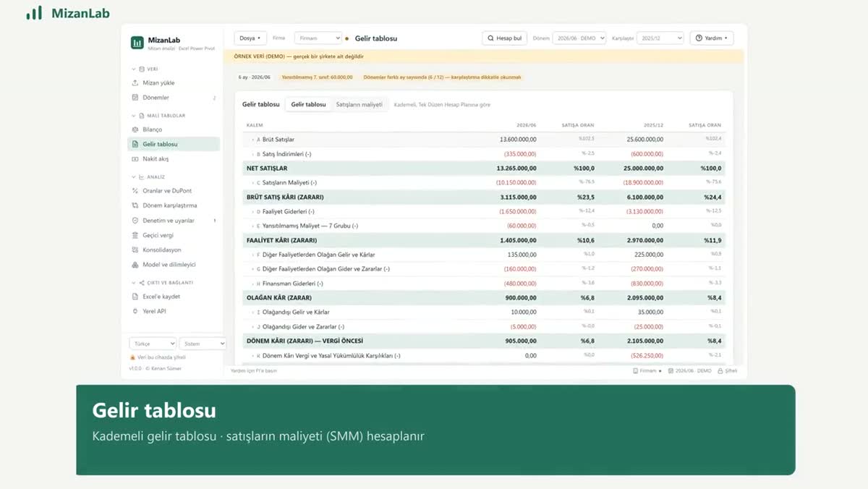Click the shield icon beside Denetim ve uyarılar

point(135,221)
